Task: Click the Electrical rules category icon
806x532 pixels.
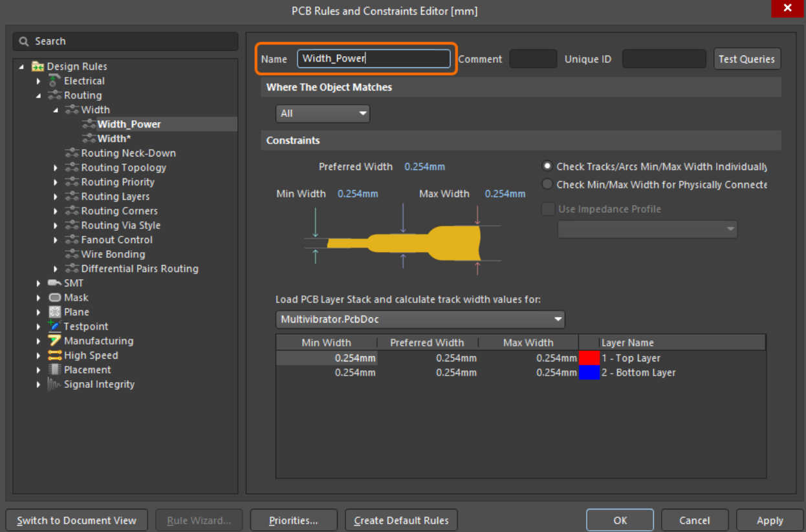Action: tap(55, 81)
